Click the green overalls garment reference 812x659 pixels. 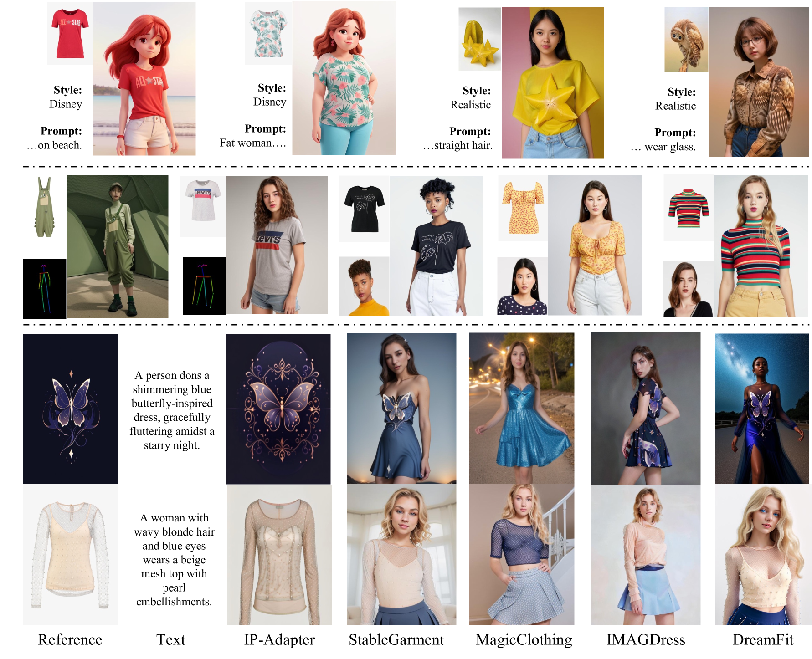tap(45, 207)
